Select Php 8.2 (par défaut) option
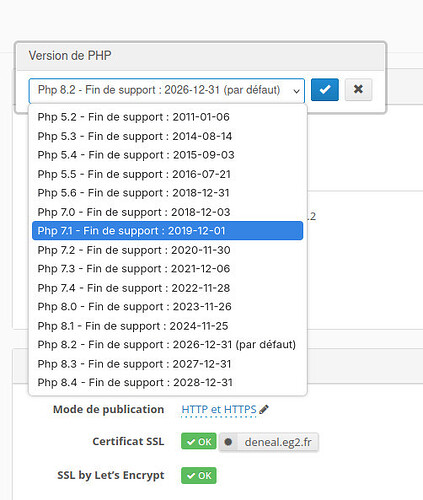 click(167, 345)
